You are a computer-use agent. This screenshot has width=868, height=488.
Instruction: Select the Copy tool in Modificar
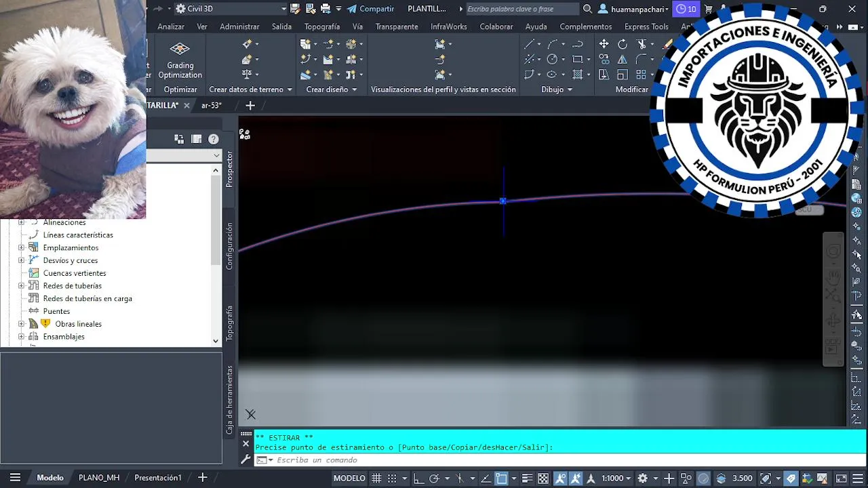tap(604, 59)
